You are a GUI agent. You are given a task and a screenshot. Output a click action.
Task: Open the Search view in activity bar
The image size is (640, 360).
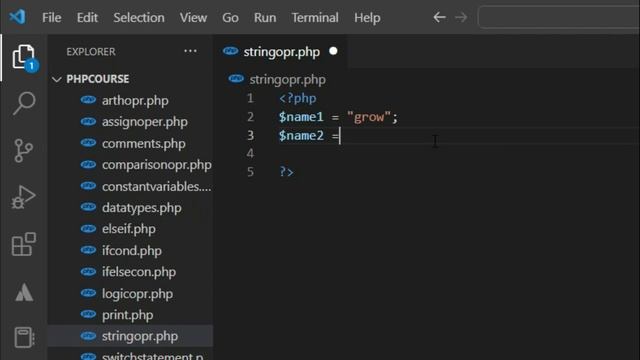coord(24,103)
